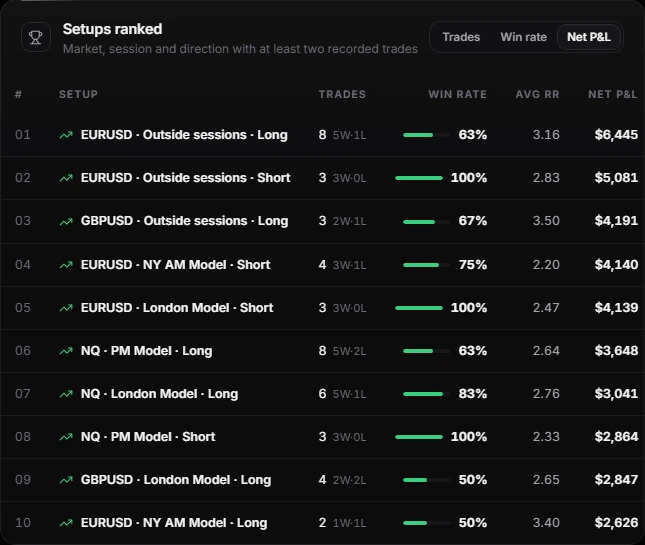Click rank number 05

23,308
